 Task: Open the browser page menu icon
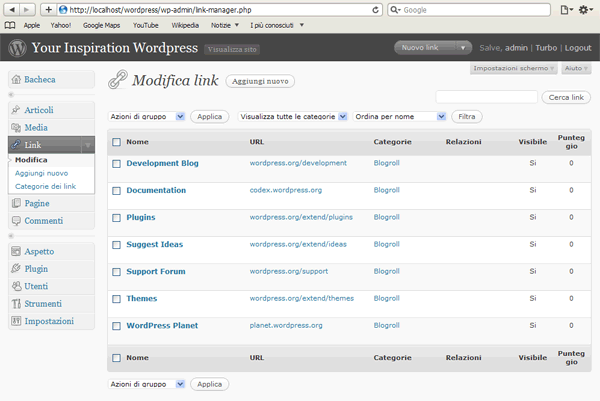(x=566, y=10)
